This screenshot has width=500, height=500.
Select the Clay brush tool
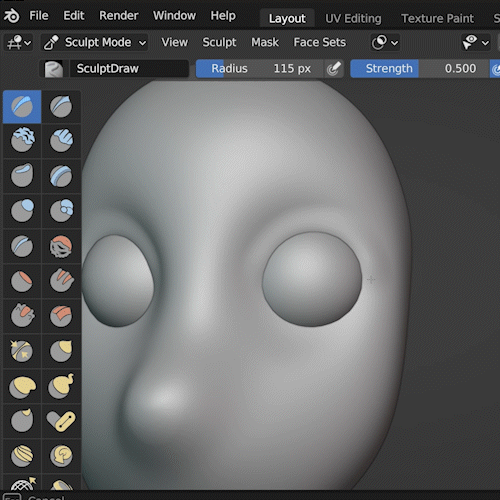pyautogui.click(x=22, y=141)
